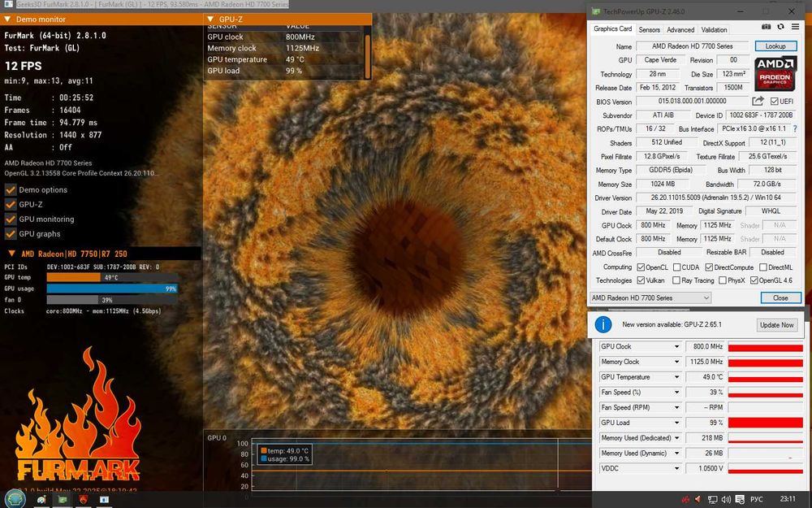The width and height of the screenshot is (812, 508).
Task: Click the GPU-Z screenshot camera icon
Action: click(767, 27)
